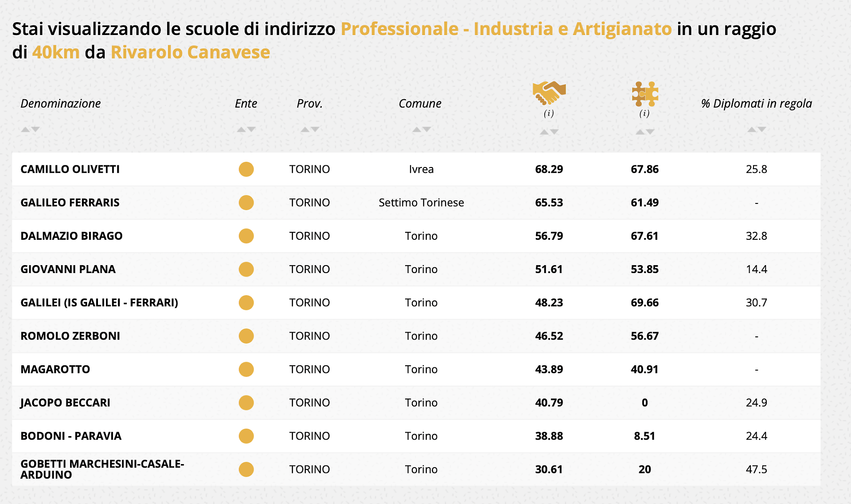Open info marker under handshake icon

[x=549, y=113]
